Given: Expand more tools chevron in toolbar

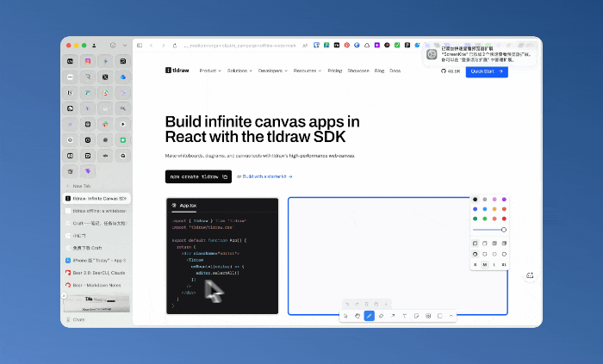Looking at the screenshot, I should click(x=451, y=316).
